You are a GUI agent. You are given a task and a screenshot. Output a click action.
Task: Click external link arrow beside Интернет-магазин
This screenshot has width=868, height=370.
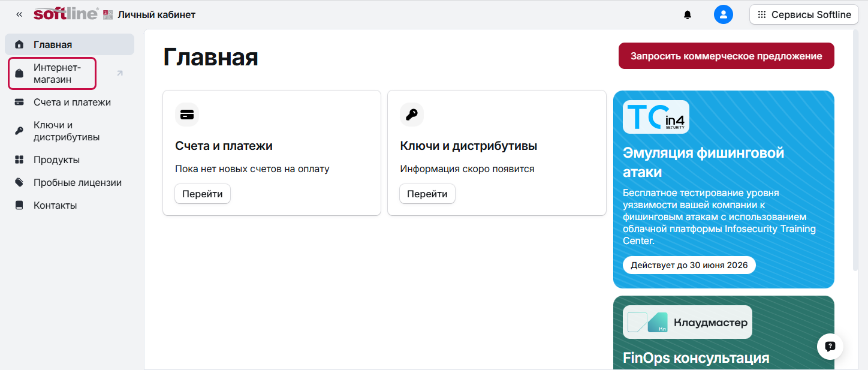click(x=119, y=73)
